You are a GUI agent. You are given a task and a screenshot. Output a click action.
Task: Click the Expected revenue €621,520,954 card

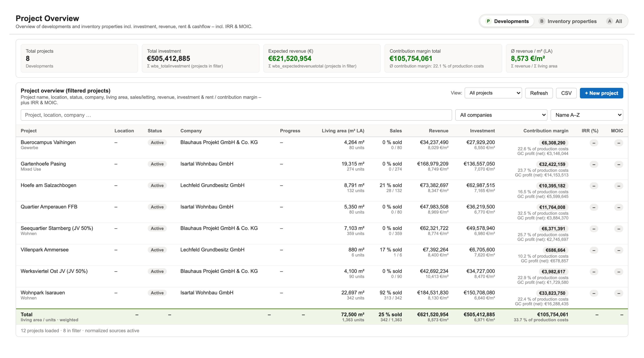coord(322,59)
